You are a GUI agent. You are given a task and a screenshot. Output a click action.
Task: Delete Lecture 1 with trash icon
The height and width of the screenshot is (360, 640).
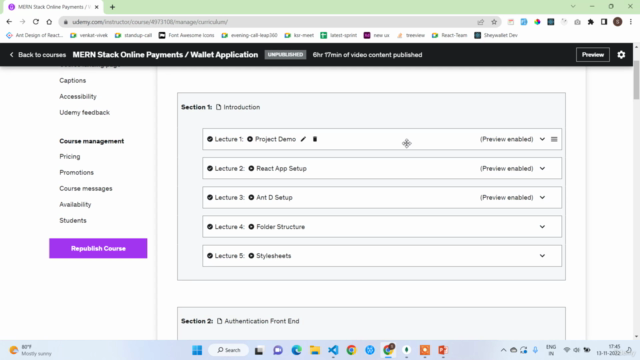[x=315, y=139]
